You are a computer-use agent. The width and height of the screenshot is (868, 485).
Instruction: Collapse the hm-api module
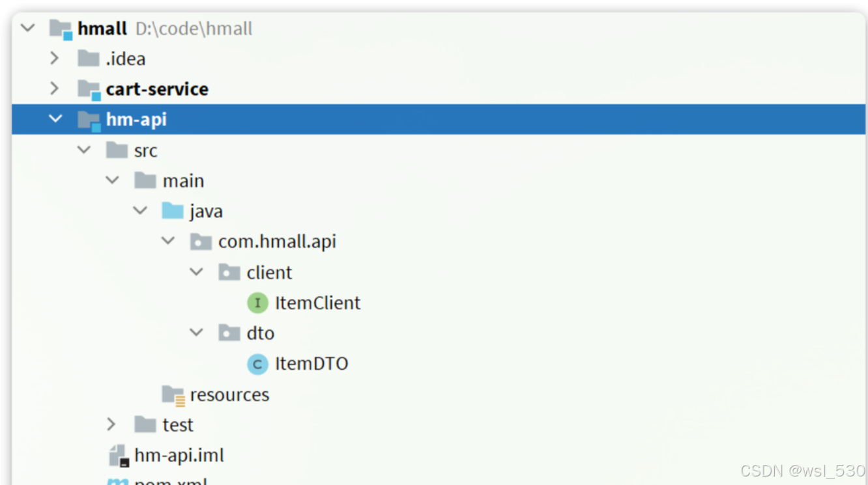coord(56,119)
